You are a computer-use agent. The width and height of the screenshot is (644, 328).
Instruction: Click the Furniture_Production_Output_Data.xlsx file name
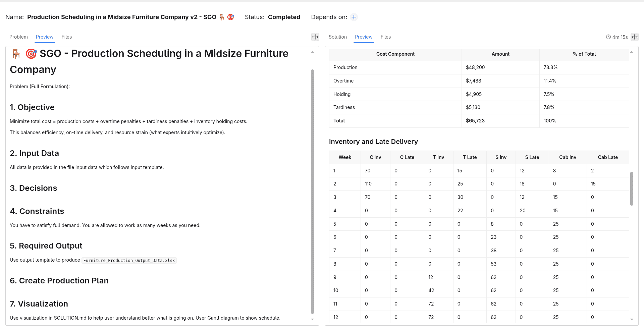(x=129, y=261)
